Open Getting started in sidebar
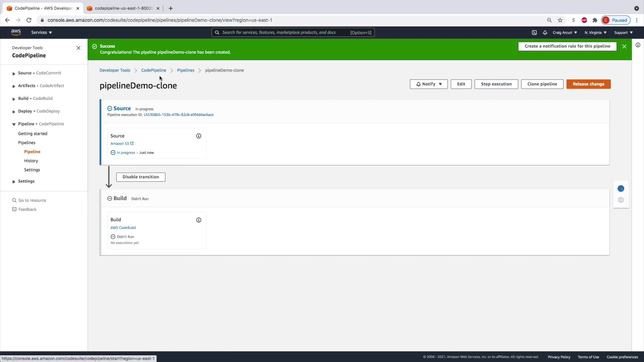This screenshot has width=644, height=362. pos(33,134)
